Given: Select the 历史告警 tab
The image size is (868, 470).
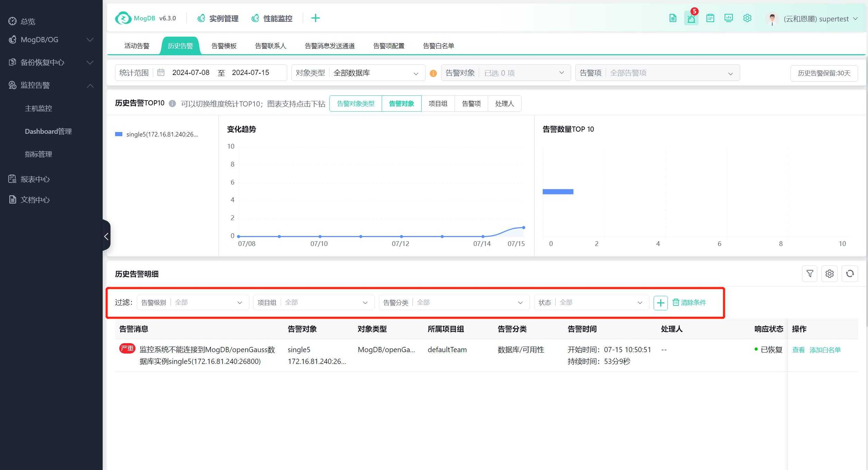Looking at the screenshot, I should coord(180,46).
